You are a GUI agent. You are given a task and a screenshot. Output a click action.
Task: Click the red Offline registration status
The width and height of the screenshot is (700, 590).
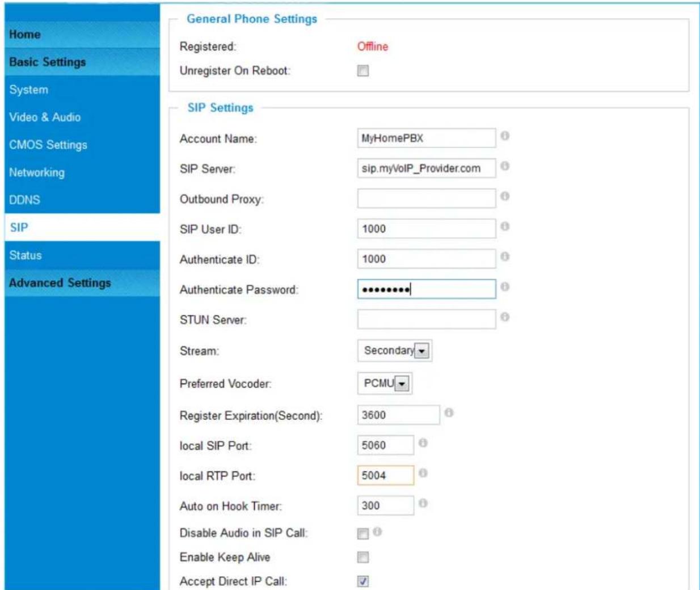pyautogui.click(x=373, y=47)
